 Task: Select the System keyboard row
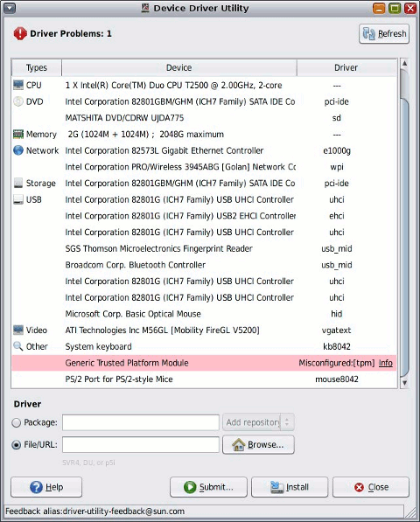(x=204, y=346)
